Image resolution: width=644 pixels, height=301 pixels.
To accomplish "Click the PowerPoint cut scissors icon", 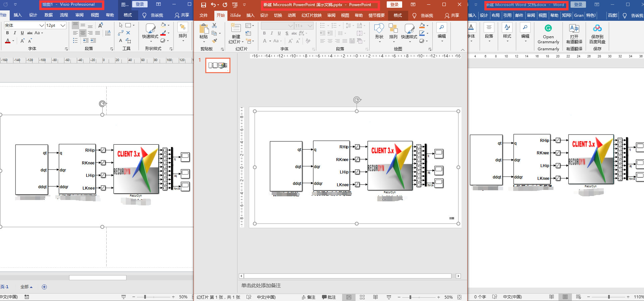I will 214,26.
